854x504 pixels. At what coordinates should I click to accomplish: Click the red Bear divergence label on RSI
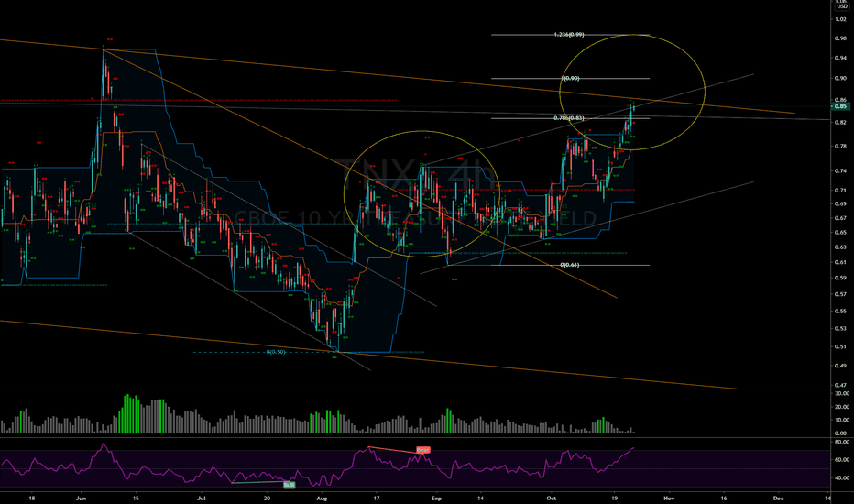click(423, 450)
